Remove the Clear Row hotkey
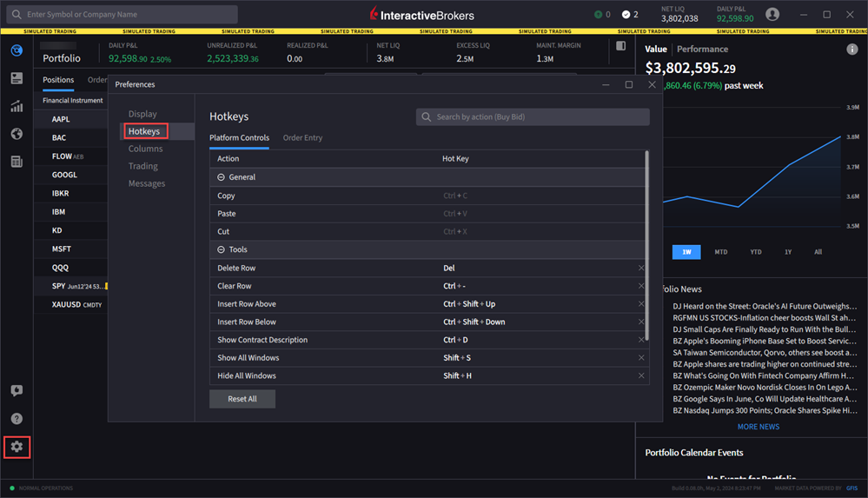Screen dimensions: 868x498 641,286
